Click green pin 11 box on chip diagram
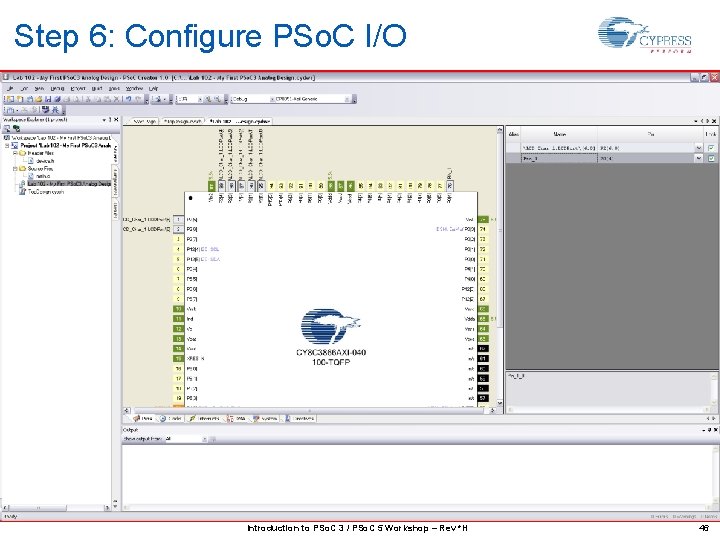This screenshot has height=540, width=720. [x=179, y=319]
